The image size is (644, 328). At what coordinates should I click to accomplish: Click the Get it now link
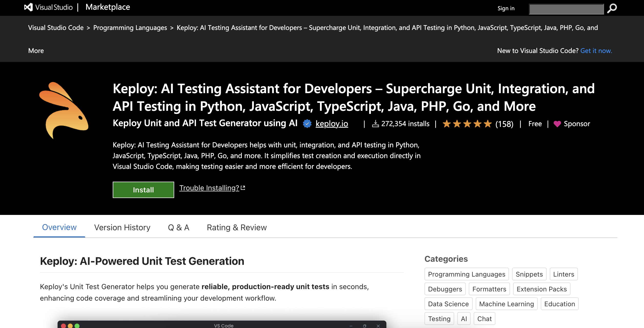tap(596, 51)
